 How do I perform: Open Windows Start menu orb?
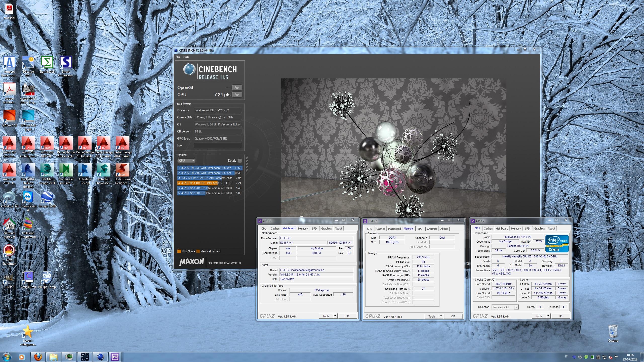click(7, 357)
